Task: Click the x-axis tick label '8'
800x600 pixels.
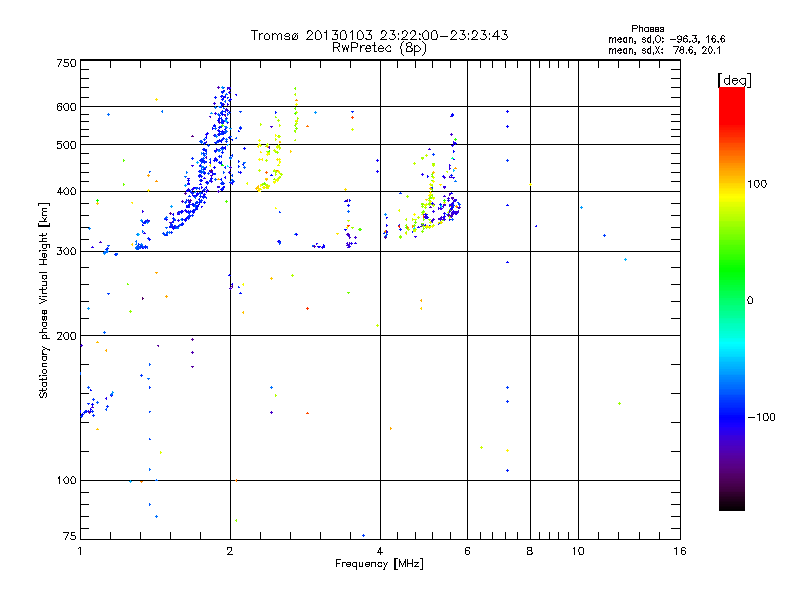Action: 530,551
